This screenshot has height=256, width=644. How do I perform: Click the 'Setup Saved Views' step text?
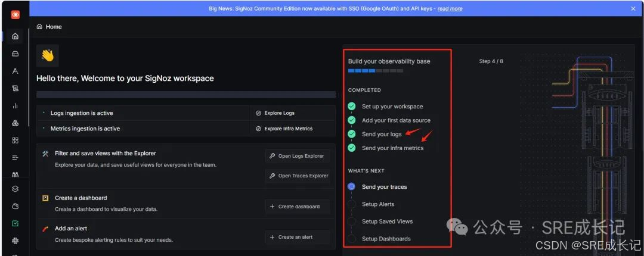388,221
